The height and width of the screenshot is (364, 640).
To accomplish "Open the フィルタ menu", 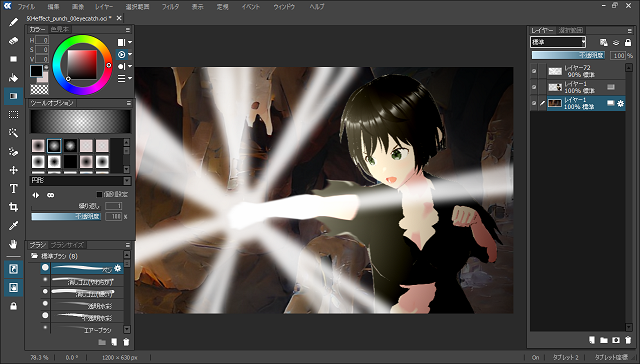I will tap(170, 7).
